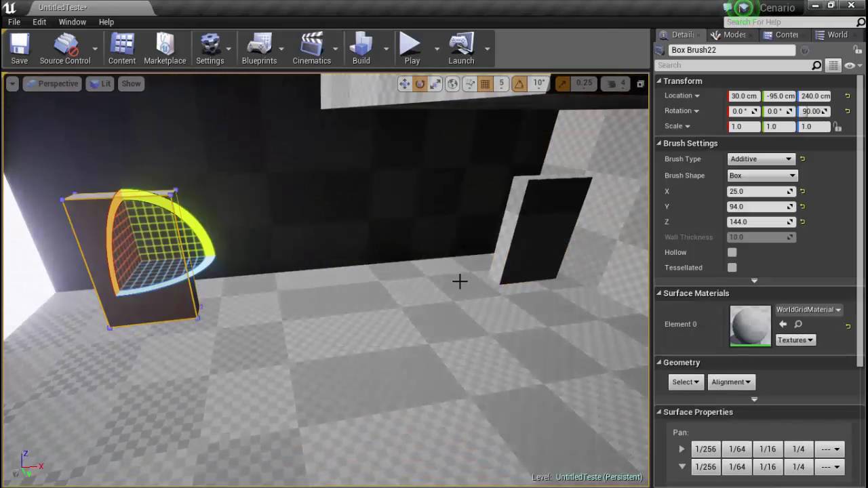Toggle the Hollow checkbox

coord(732,252)
